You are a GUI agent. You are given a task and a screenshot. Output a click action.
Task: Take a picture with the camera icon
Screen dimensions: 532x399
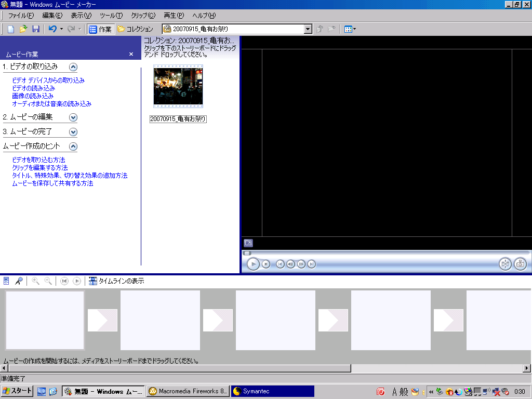(520, 264)
